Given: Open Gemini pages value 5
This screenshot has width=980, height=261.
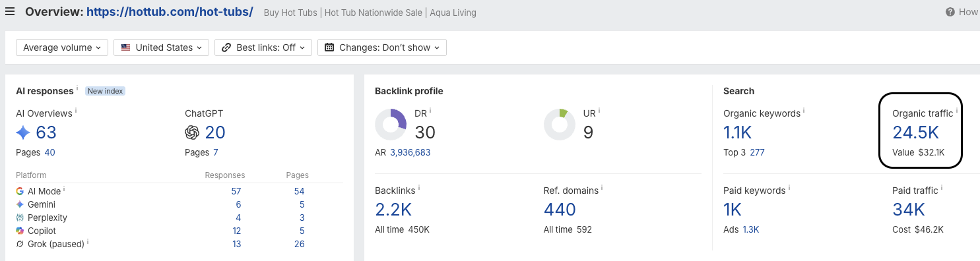Looking at the screenshot, I should point(302,204).
